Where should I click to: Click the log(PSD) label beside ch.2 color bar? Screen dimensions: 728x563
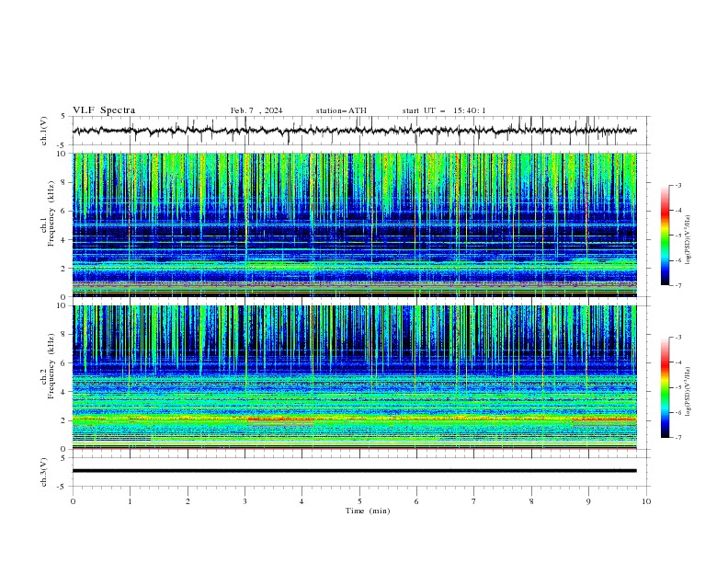[x=688, y=392]
